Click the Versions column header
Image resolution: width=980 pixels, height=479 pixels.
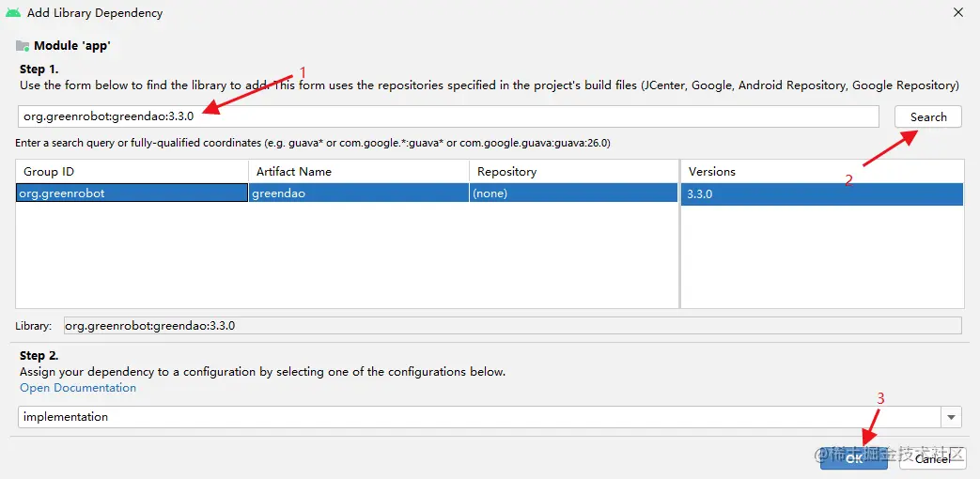[x=822, y=171]
